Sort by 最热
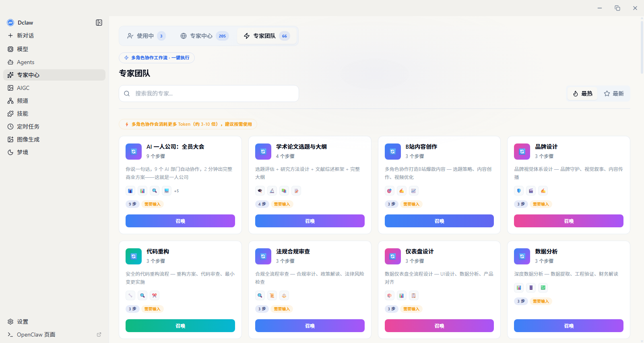This screenshot has width=644, height=343. (x=582, y=94)
